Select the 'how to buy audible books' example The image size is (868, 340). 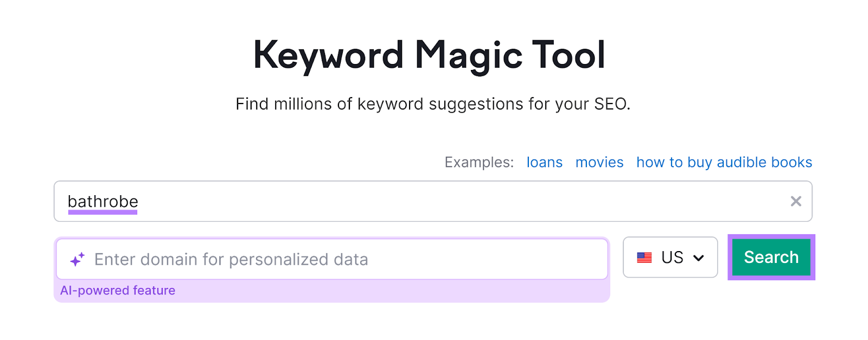tap(724, 162)
